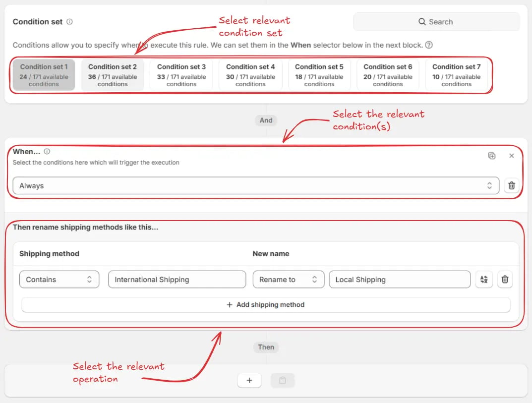Select Condition set 6 tab
Viewport: 532px width, 403px height.
click(388, 75)
